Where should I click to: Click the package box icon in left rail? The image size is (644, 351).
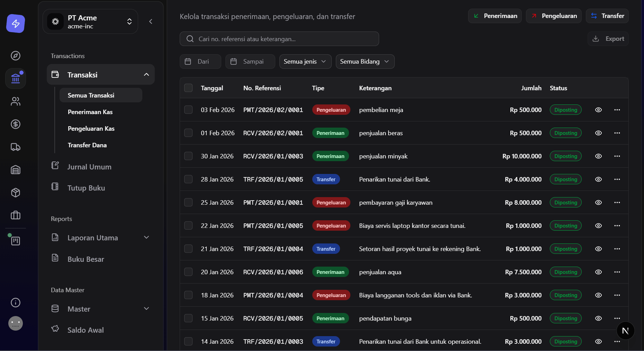(x=16, y=193)
